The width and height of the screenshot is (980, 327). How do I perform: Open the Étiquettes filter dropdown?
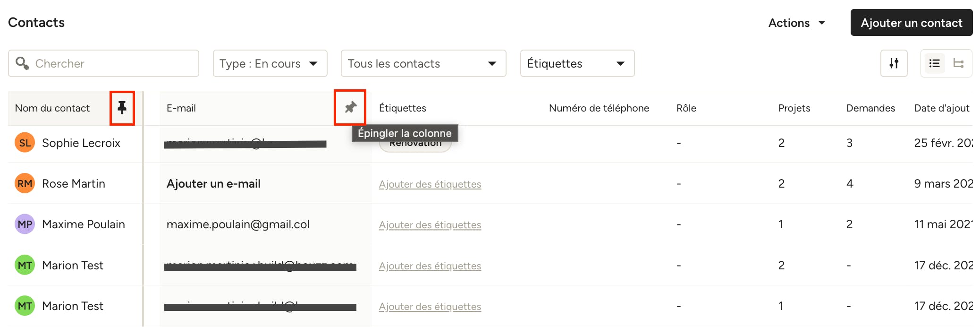tap(577, 63)
